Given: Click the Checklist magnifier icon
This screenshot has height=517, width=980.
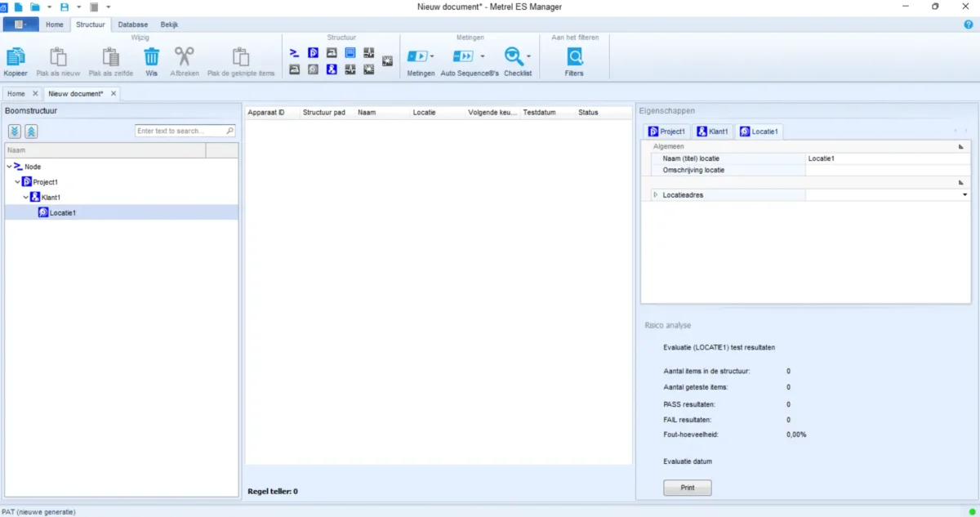Looking at the screenshot, I should 514,56.
